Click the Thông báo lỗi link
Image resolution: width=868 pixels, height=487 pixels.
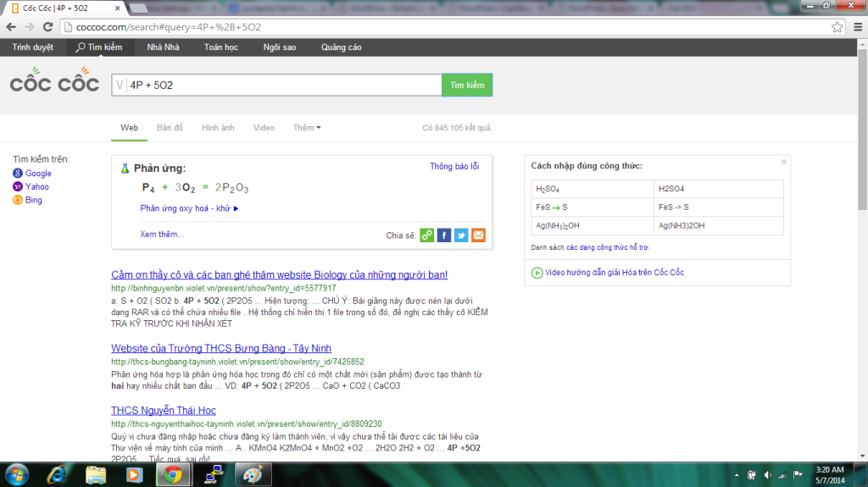[x=454, y=167]
